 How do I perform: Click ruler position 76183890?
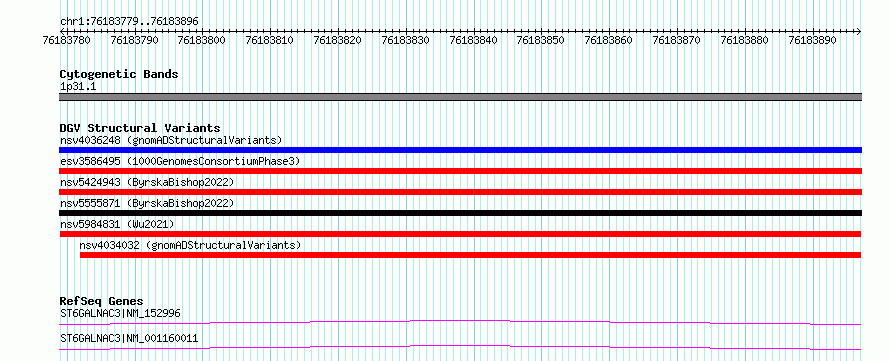pos(812,40)
